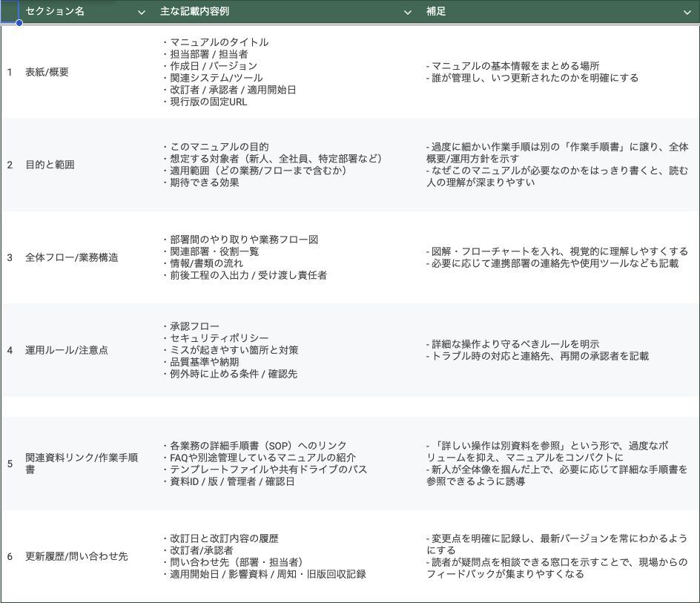Select the 更新履歴/問い合わせ先 cell

click(87, 556)
